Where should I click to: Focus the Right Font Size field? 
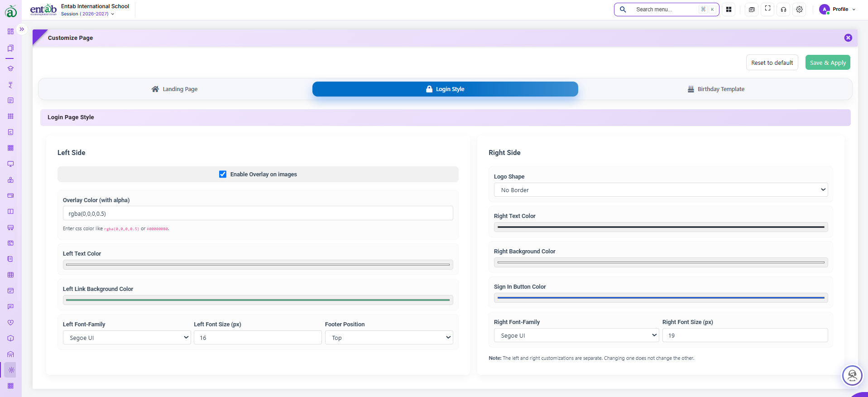click(x=745, y=335)
